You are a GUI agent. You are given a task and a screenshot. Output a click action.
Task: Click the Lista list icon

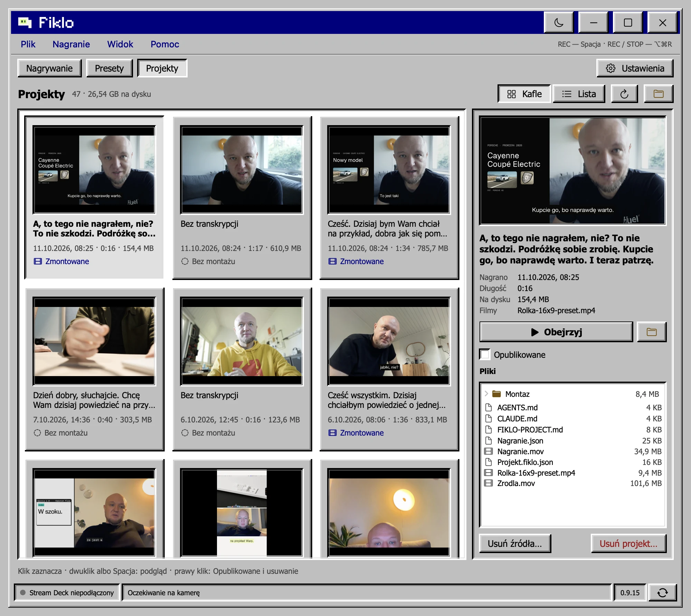pyautogui.click(x=567, y=94)
